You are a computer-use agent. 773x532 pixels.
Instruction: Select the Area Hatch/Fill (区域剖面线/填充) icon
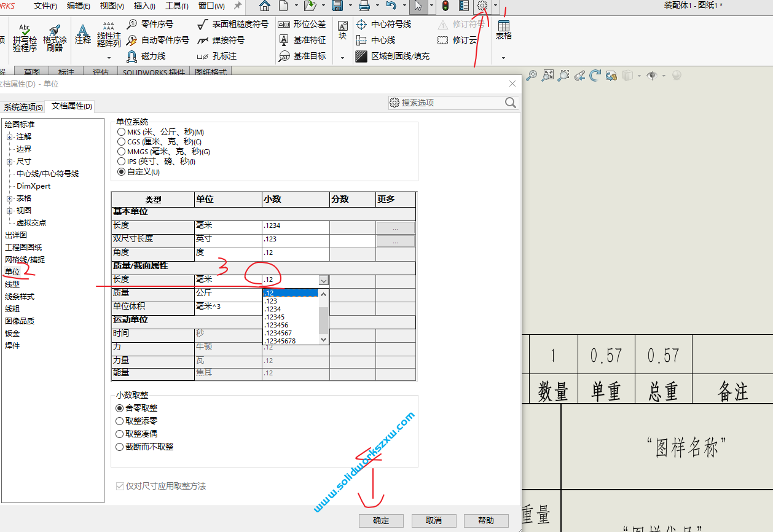coord(362,57)
